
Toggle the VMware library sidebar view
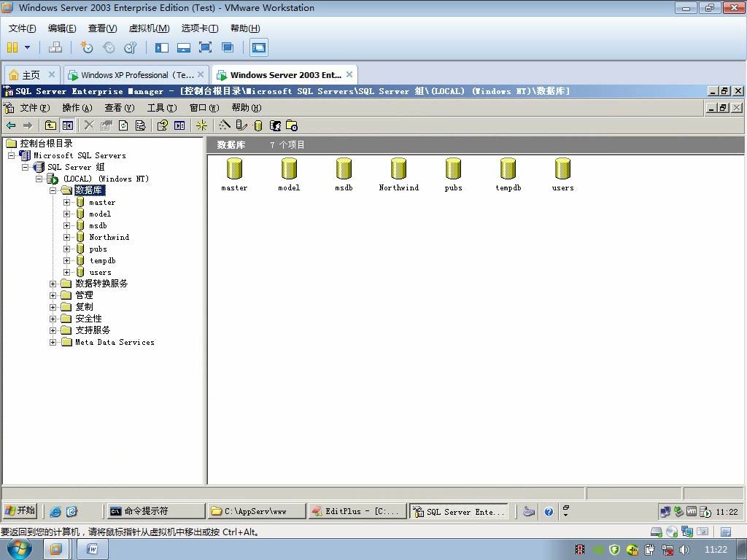click(x=162, y=47)
